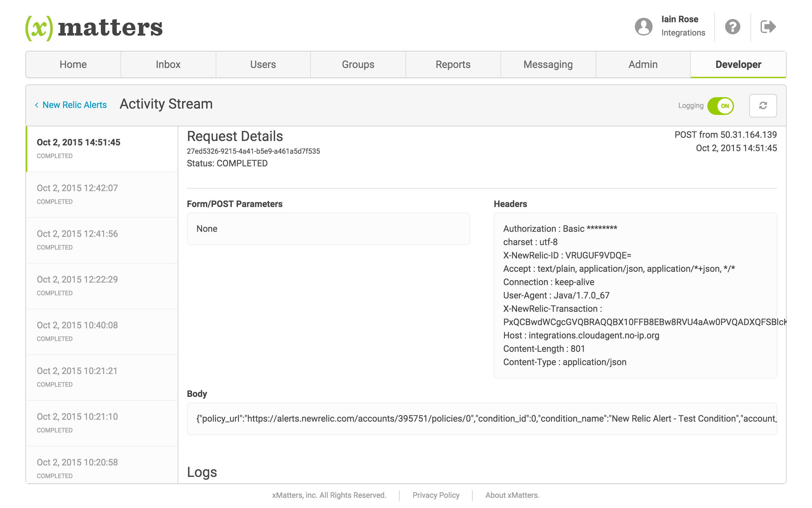The width and height of the screenshot is (812, 508).
Task: Click the Content-Length : 801 line
Action: click(x=544, y=349)
